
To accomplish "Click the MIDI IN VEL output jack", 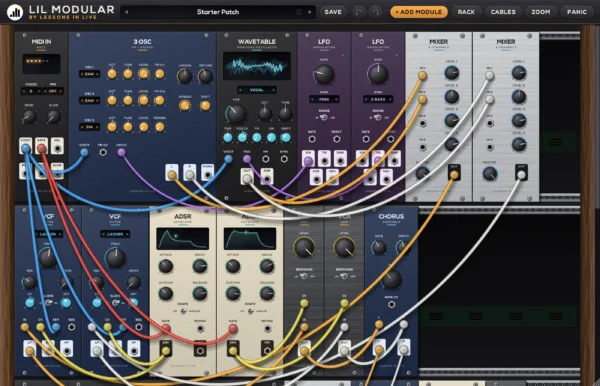I will click(57, 148).
